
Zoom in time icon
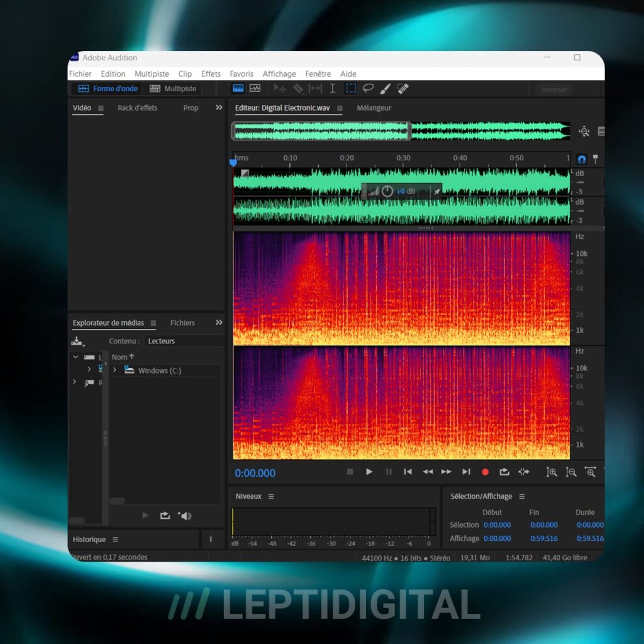(x=591, y=472)
